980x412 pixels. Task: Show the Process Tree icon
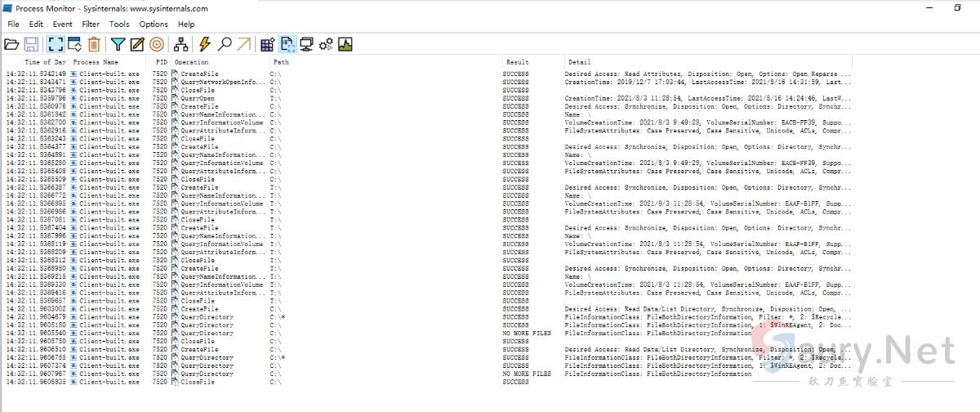click(180, 44)
